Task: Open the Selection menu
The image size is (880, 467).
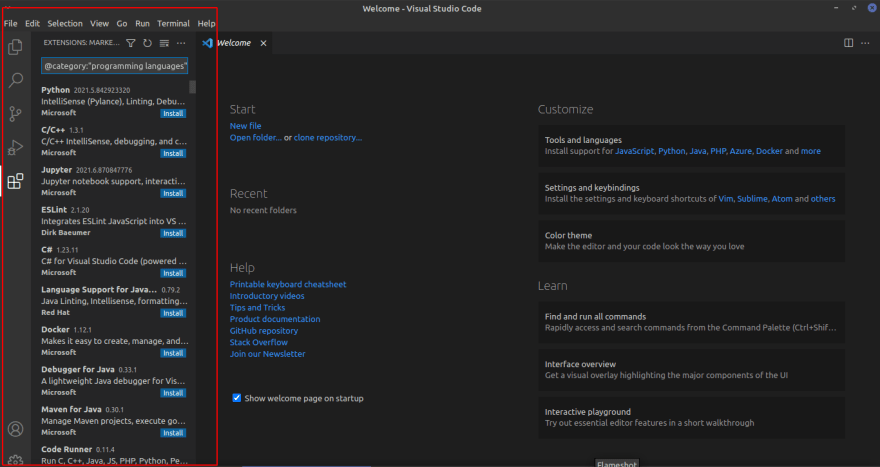Action: (65, 24)
